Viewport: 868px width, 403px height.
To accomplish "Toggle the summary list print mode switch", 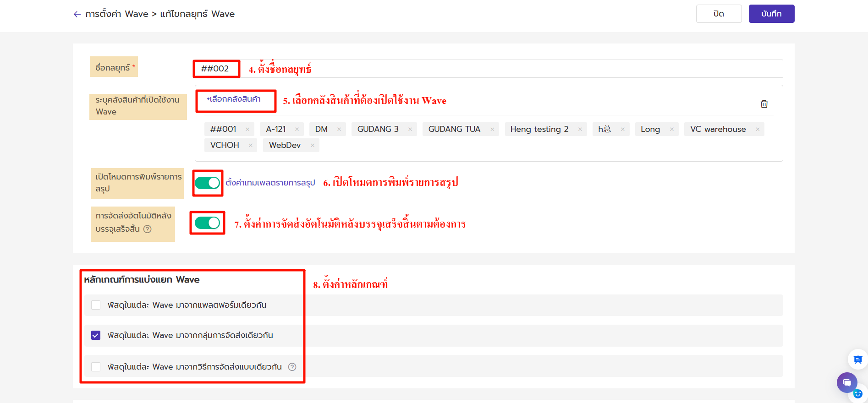I will [208, 183].
